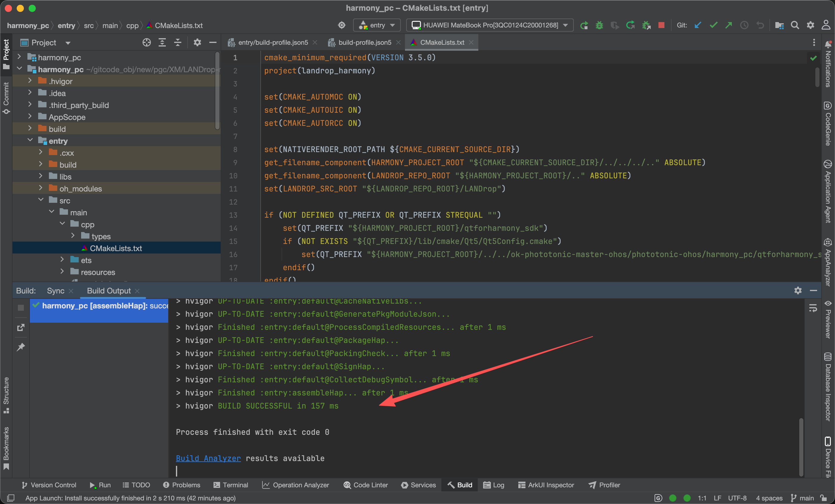The image size is (835, 504).
Task: Click Collapse All icon in Project panel
Action: (177, 43)
